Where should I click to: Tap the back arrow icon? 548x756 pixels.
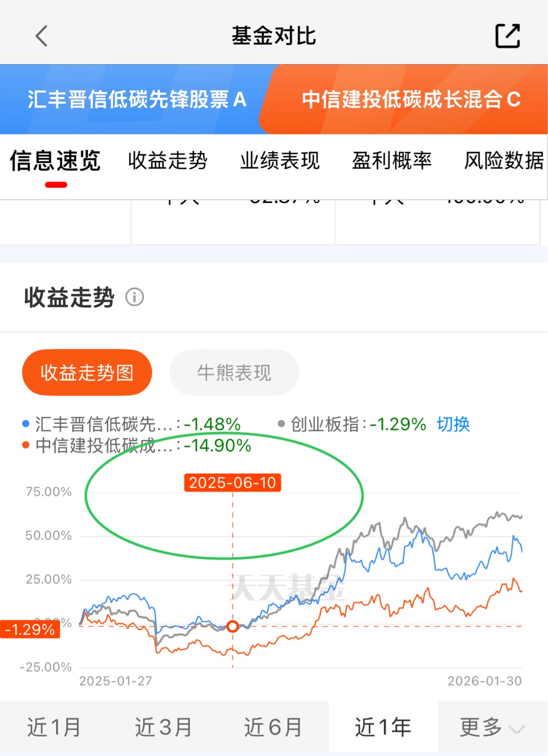tap(42, 36)
